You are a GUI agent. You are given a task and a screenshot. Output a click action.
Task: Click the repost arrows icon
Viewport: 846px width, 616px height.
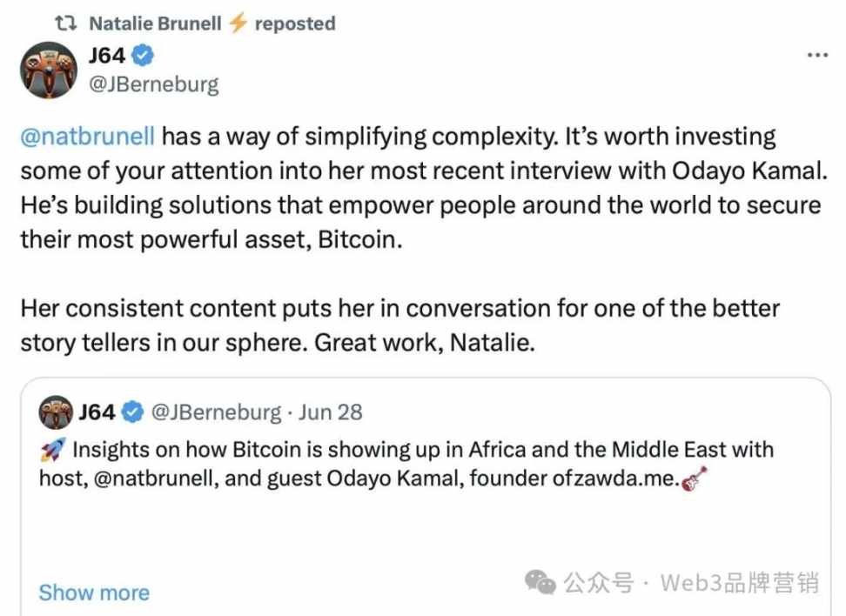(x=66, y=23)
